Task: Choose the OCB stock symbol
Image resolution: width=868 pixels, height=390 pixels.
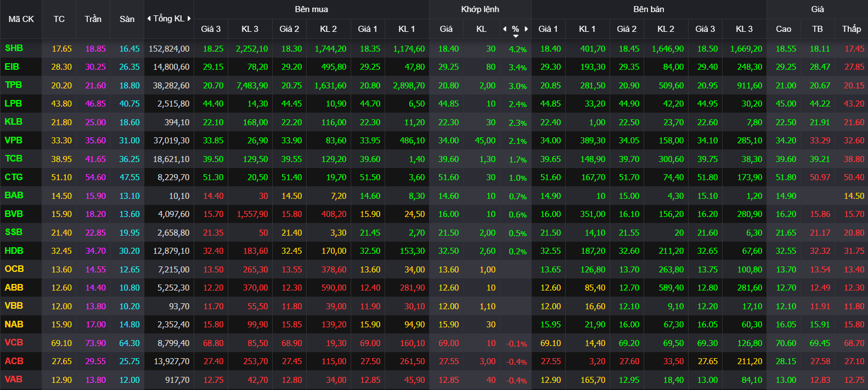Action: (x=14, y=269)
